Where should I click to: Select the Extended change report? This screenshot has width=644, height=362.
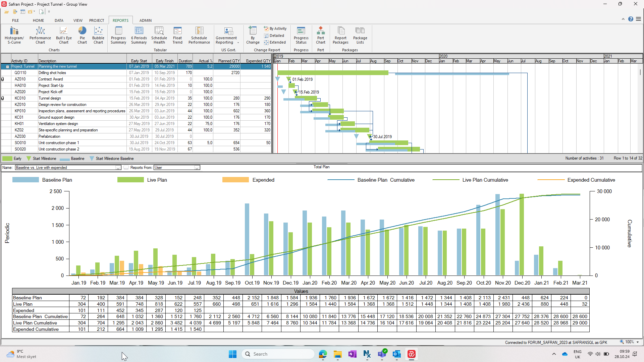pos(275,42)
